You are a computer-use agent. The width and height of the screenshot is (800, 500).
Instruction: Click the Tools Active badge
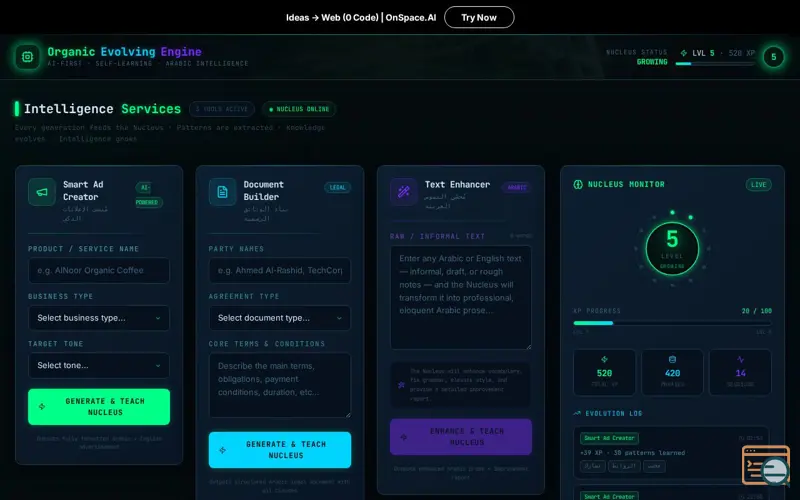click(x=222, y=109)
